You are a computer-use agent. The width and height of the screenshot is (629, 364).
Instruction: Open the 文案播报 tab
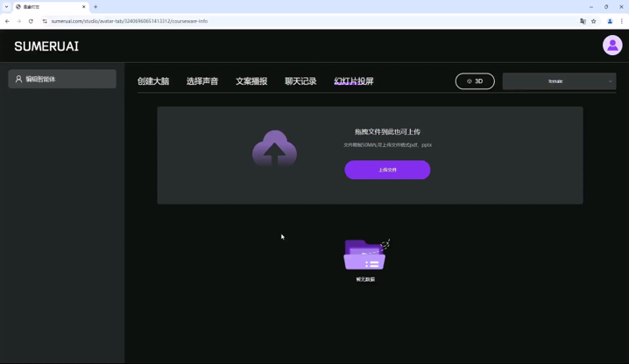(251, 81)
